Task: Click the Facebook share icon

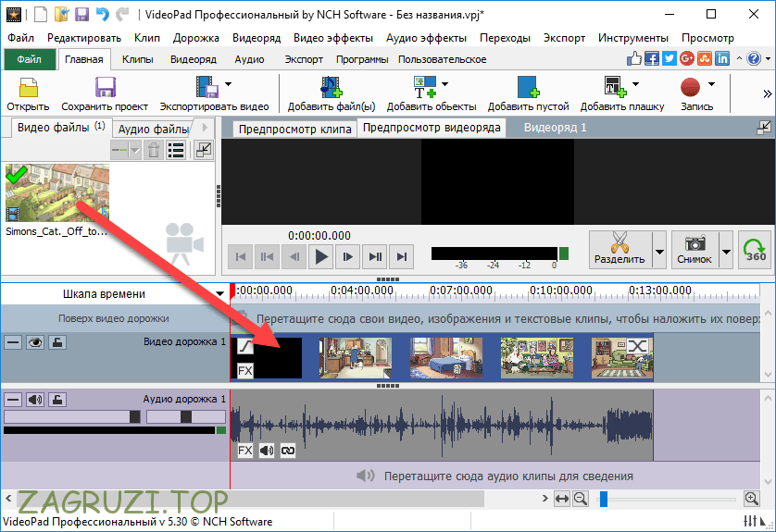Action: (652, 59)
